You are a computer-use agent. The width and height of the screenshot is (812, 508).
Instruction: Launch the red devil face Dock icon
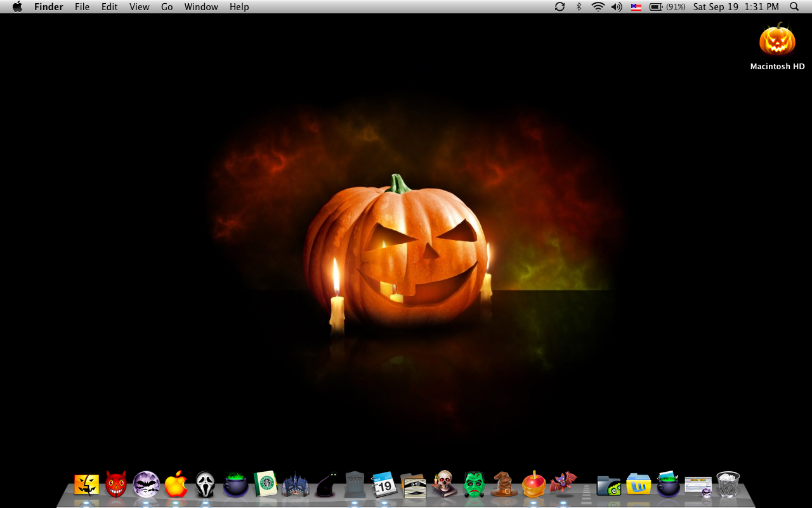(116, 485)
